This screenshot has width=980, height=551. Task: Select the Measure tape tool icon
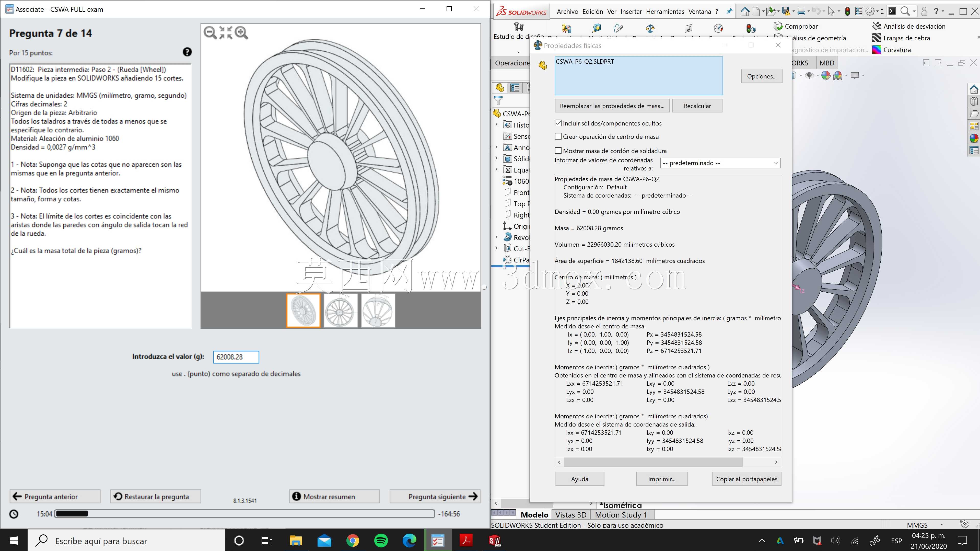point(596,28)
